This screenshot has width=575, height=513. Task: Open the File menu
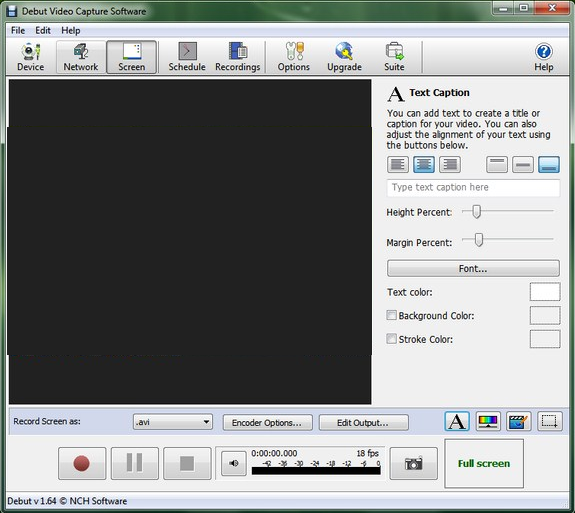click(18, 30)
